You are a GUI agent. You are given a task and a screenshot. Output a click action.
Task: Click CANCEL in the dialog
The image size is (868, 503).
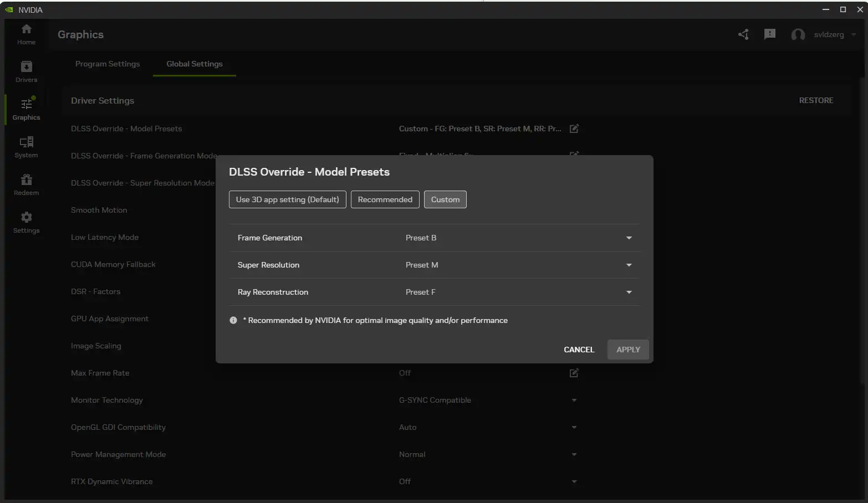(x=579, y=350)
